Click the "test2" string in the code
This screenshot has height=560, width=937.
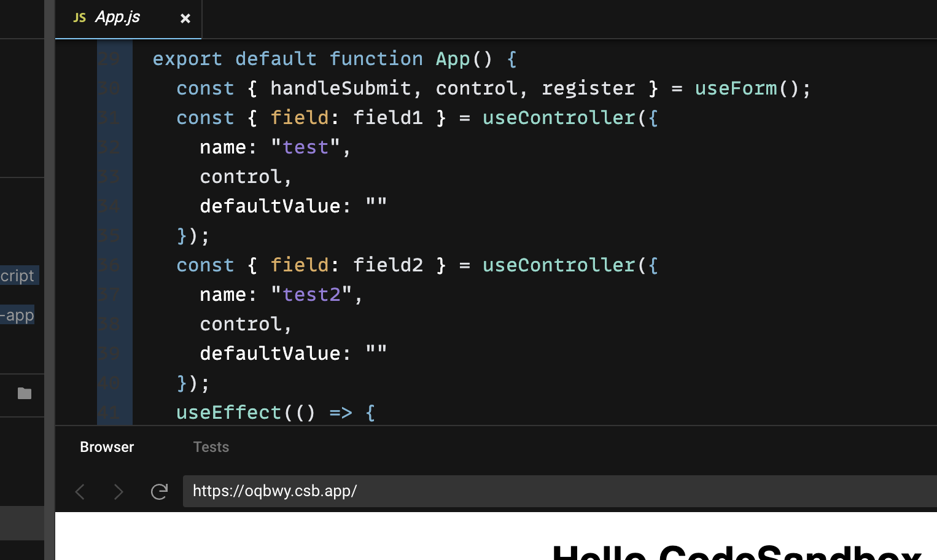pos(312,294)
